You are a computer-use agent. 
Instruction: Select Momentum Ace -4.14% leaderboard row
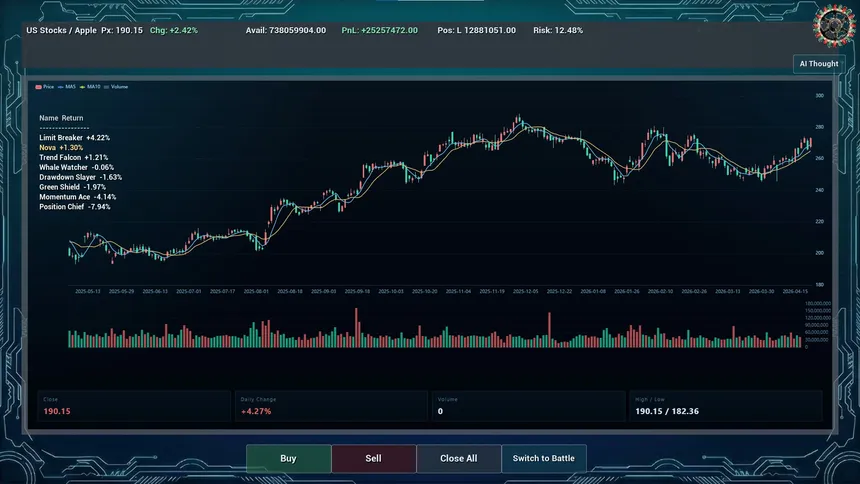(78, 197)
